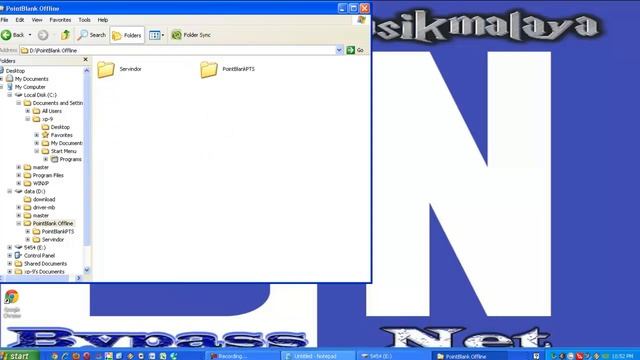Open the Help menu
640x360 pixels.
[x=103, y=20]
